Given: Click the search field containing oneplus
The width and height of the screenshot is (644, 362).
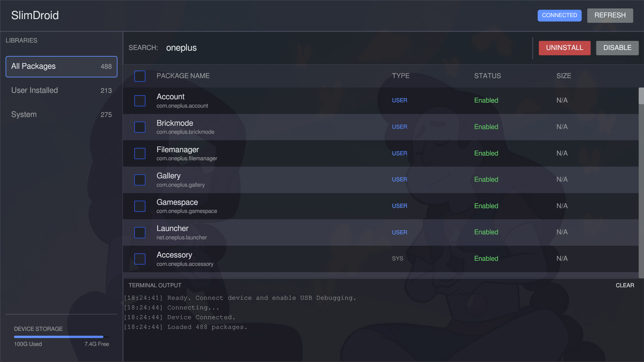Looking at the screenshot, I should (x=346, y=48).
